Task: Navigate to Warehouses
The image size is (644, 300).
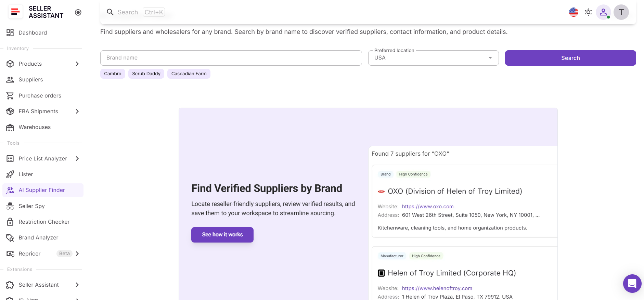Action: [43, 127]
